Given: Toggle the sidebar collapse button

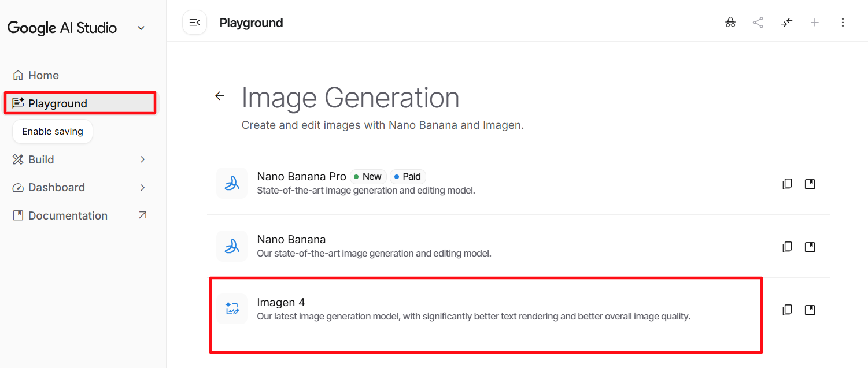Looking at the screenshot, I should coord(194,23).
